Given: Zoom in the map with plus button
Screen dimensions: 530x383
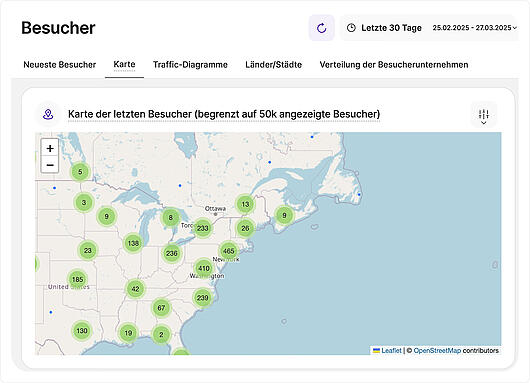Looking at the screenshot, I should tap(50, 148).
